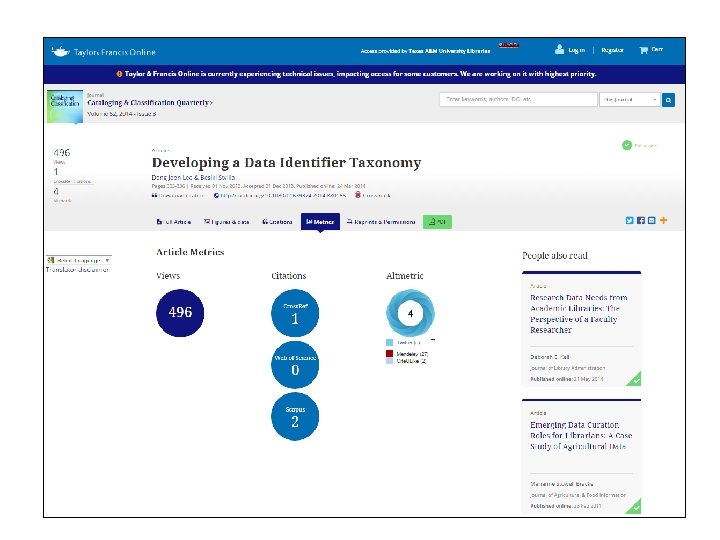Open Cataloging & Classification Quarterly journal link
Viewport: 720px width, 540px height.
[150, 102]
